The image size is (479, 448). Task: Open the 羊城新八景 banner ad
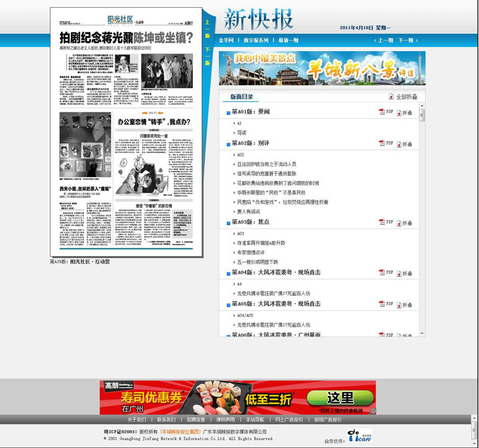point(322,68)
